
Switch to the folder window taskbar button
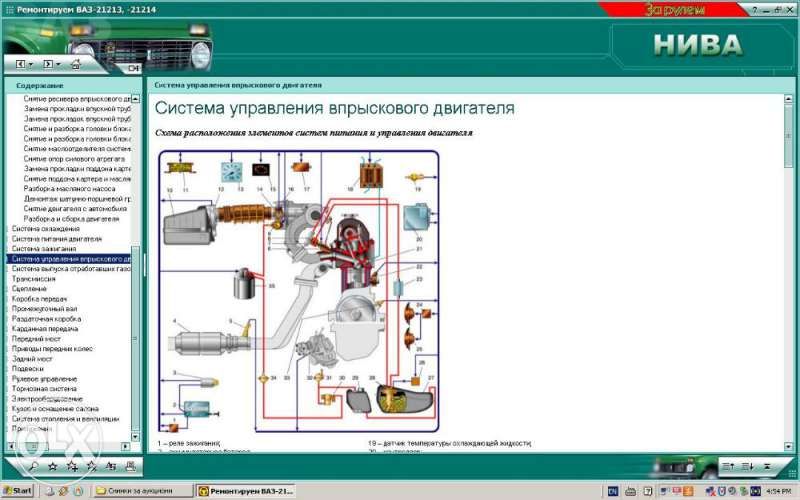[x=142, y=491]
